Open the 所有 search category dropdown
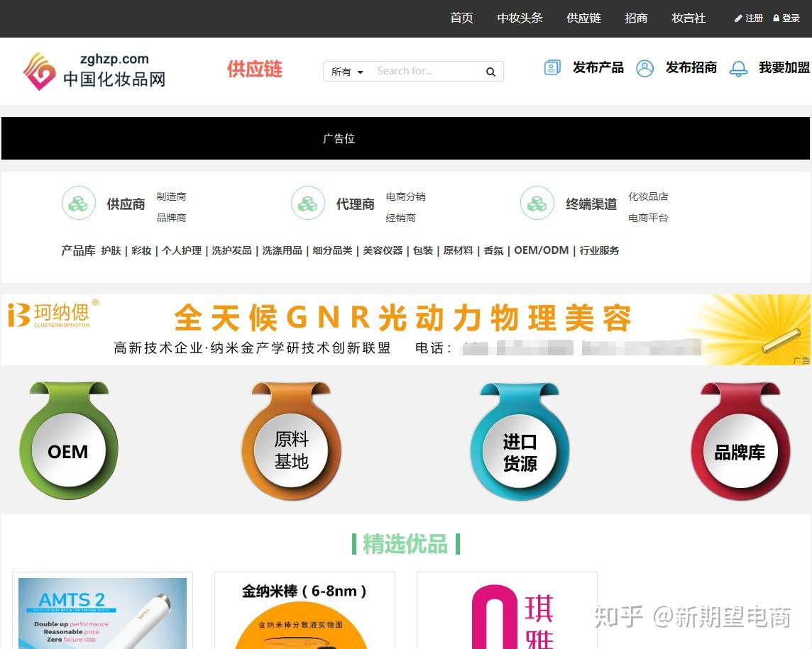Viewport: 812px width, 649px height. click(347, 72)
